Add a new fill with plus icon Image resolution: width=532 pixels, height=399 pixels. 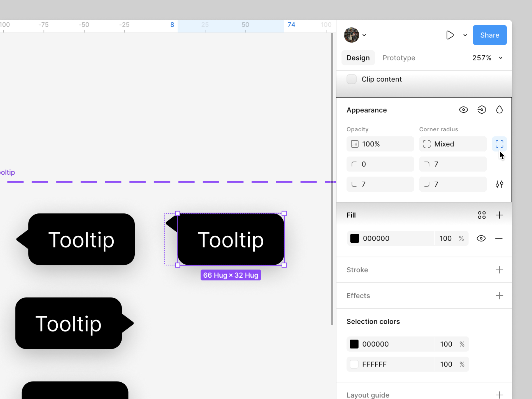click(499, 215)
